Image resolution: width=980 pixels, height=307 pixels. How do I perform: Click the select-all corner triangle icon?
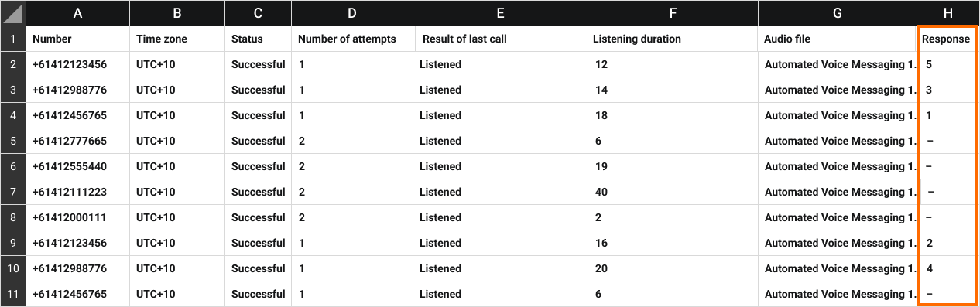[x=13, y=13]
